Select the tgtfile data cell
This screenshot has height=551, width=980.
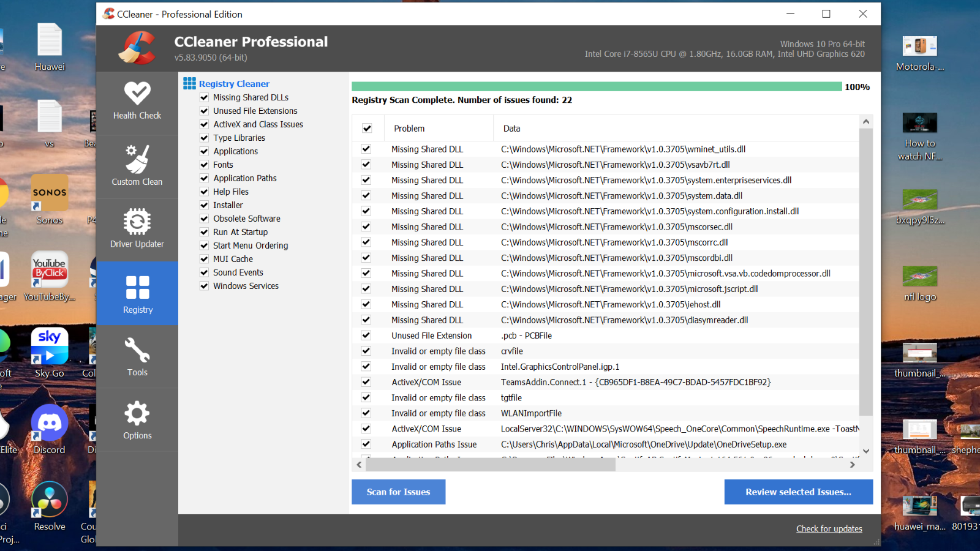[511, 398]
